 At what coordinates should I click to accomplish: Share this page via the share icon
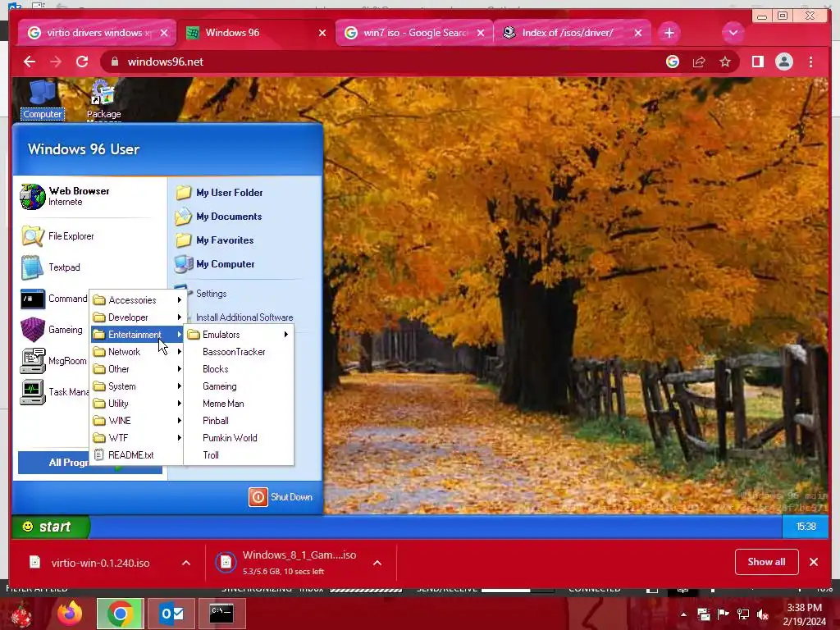(699, 62)
